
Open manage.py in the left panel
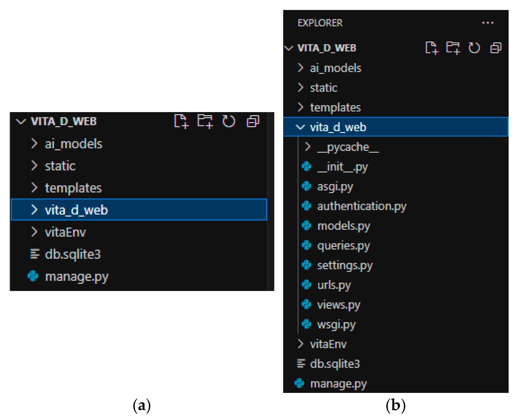(x=77, y=276)
